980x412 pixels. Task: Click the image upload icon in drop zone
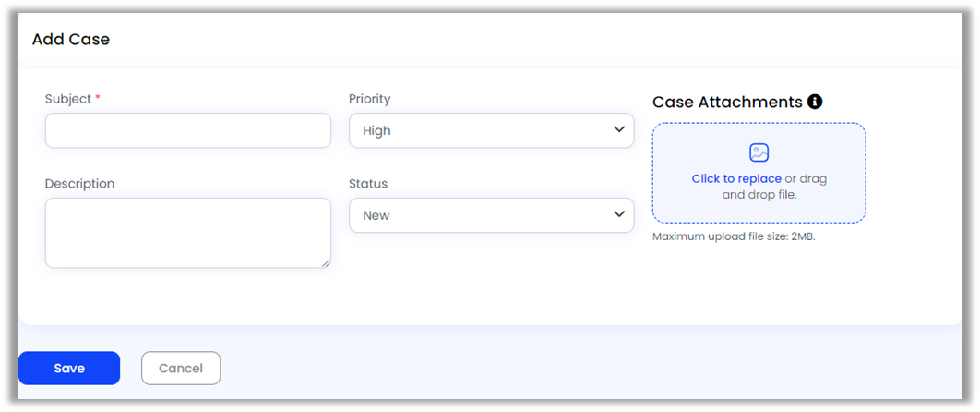click(x=759, y=153)
